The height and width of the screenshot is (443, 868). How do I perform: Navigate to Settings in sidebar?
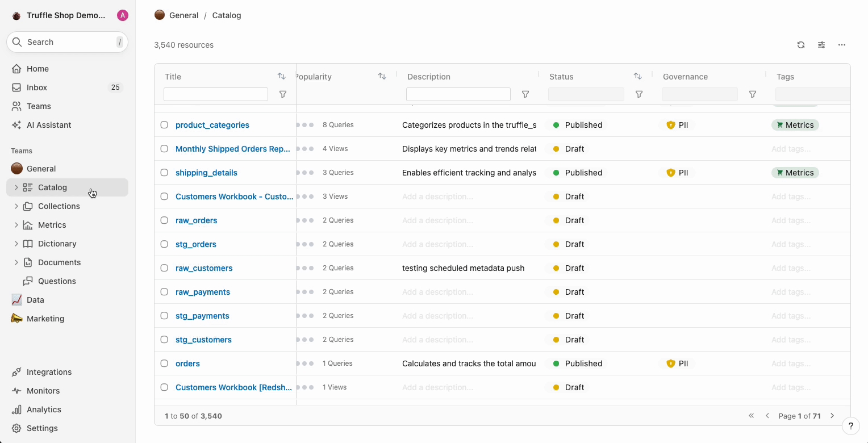click(42, 428)
